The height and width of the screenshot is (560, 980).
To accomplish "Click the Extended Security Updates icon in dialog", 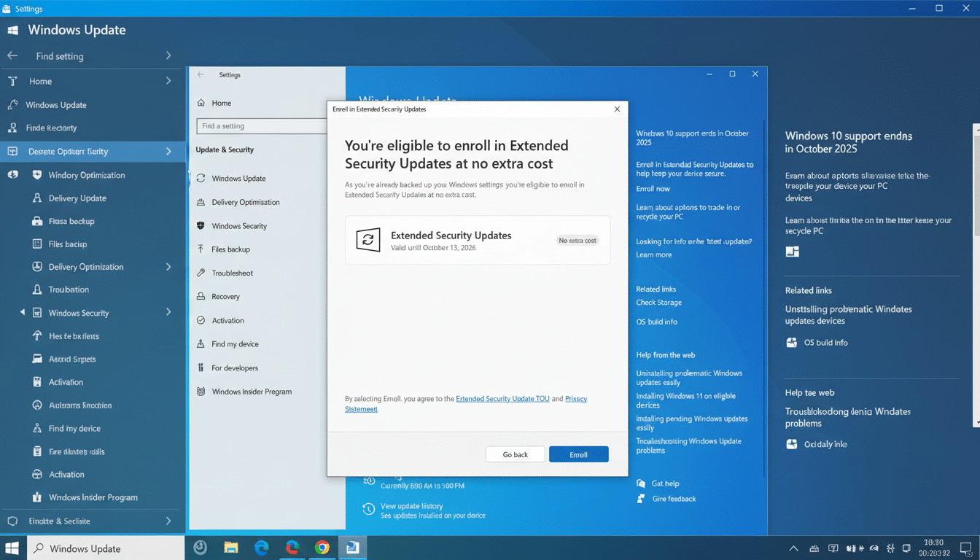I will pos(368,239).
